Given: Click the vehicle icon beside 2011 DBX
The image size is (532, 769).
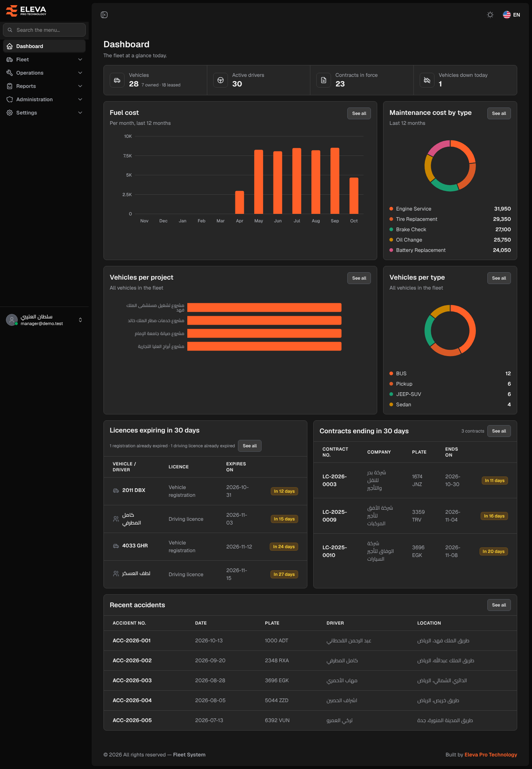Looking at the screenshot, I should click(x=116, y=491).
